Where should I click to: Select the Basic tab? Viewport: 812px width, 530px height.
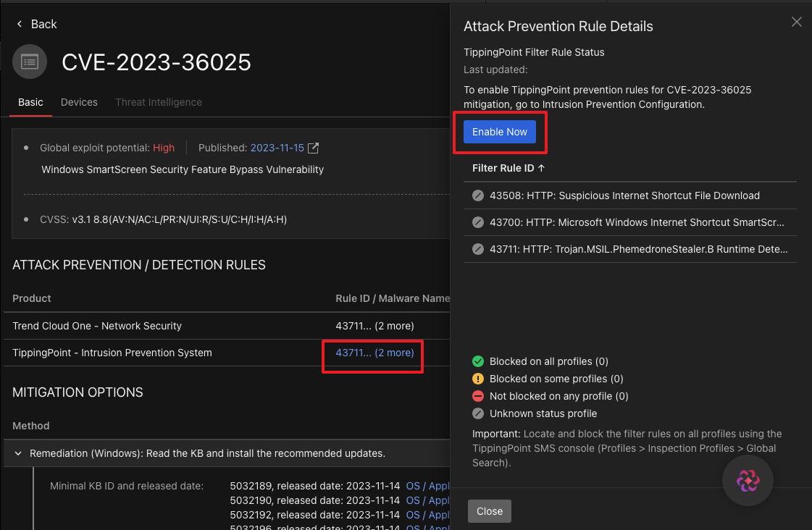point(30,102)
